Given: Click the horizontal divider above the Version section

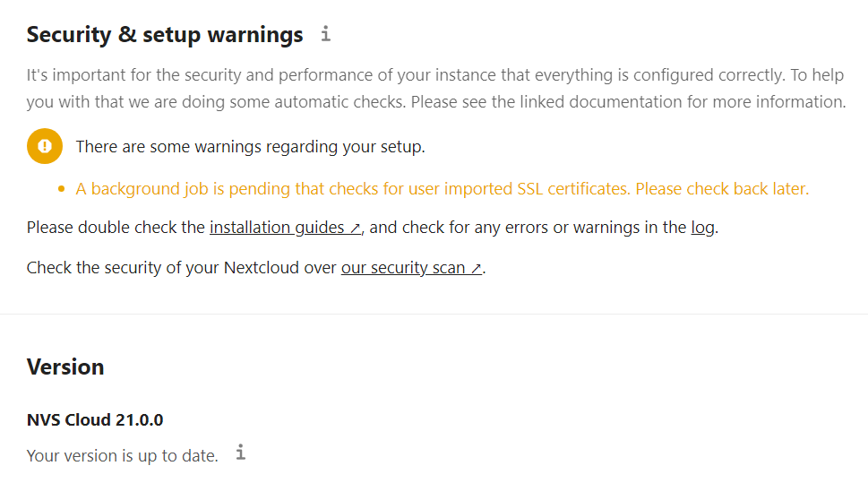Looking at the screenshot, I should click(434, 314).
